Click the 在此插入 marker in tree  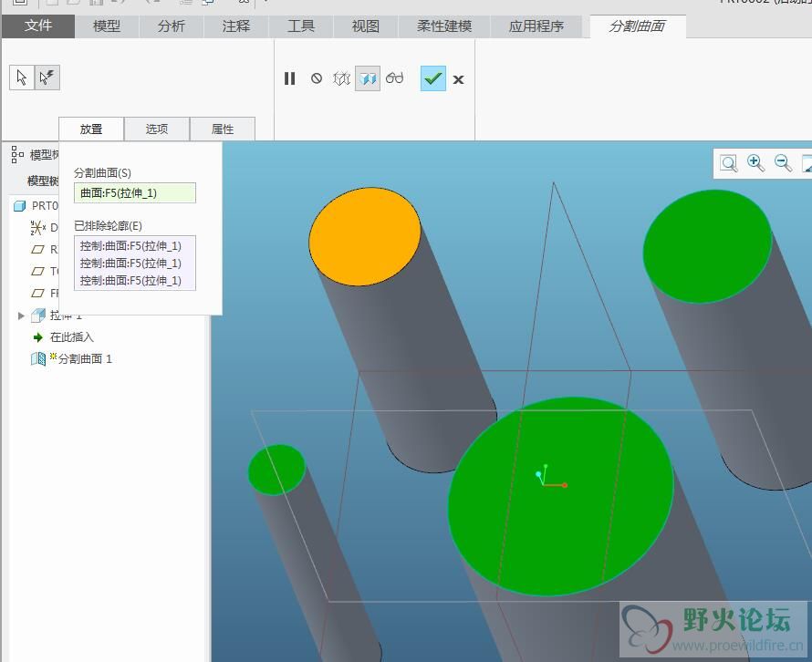coord(71,337)
